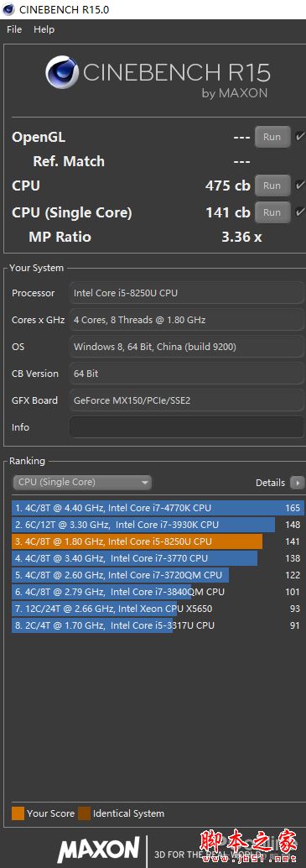The image size is (306, 868).
Task: Click the Details arrow icon
Action: click(297, 483)
